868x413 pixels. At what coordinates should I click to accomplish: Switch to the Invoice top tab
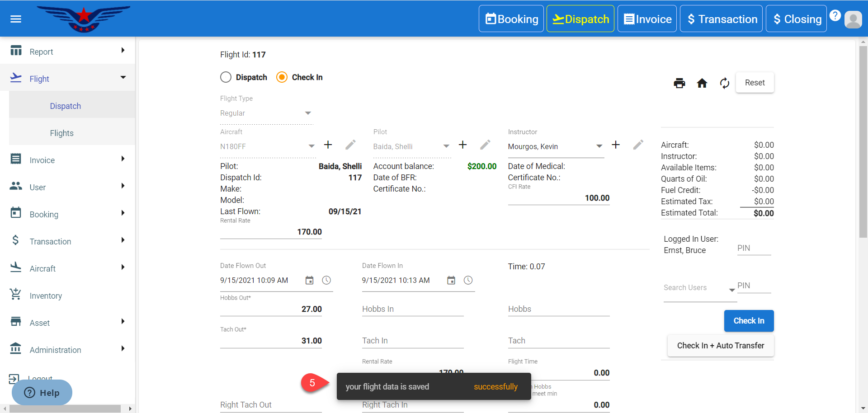click(647, 19)
